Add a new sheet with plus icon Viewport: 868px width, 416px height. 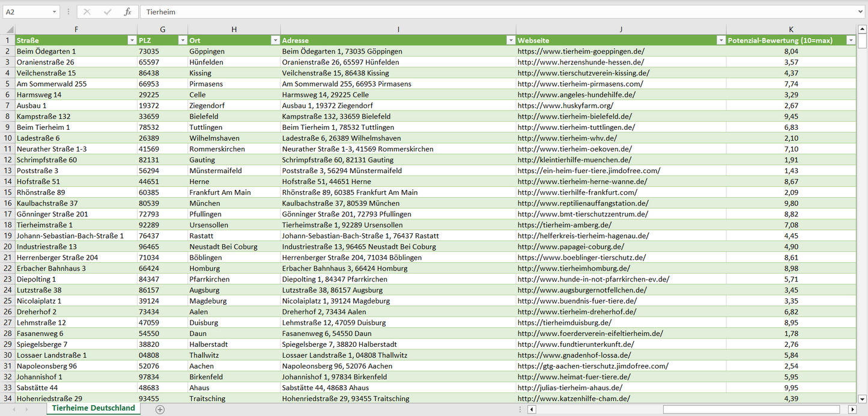click(160, 409)
